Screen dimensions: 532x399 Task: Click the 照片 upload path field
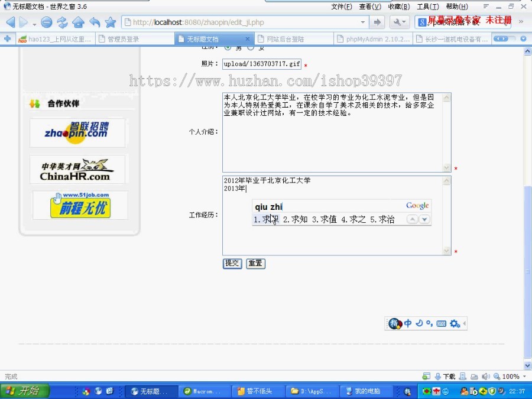[x=262, y=64]
